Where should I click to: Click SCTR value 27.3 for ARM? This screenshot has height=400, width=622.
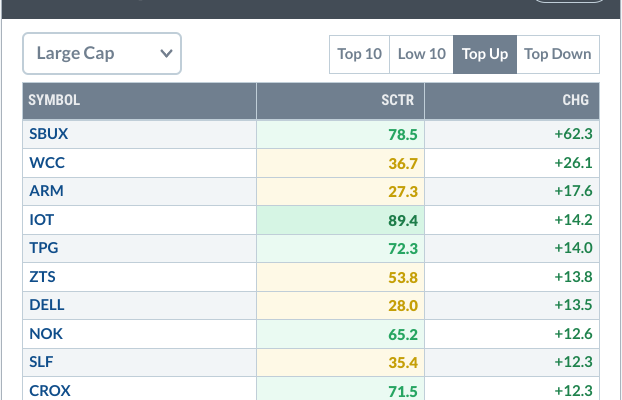[x=403, y=192]
